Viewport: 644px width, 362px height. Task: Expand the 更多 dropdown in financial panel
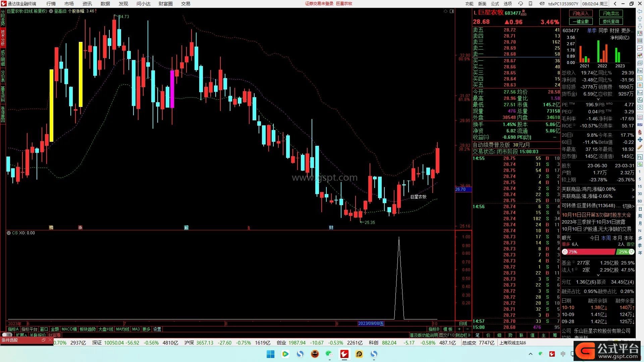(628, 31)
